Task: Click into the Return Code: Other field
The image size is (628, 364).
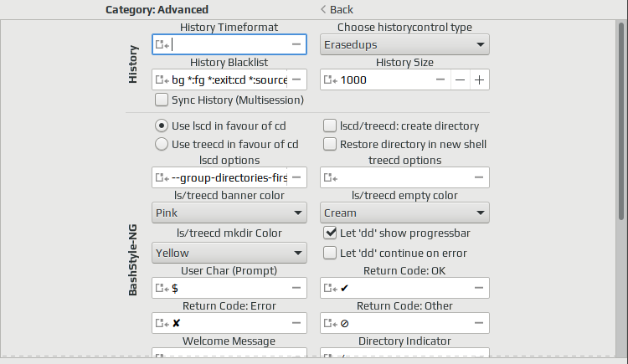Action: (x=404, y=323)
